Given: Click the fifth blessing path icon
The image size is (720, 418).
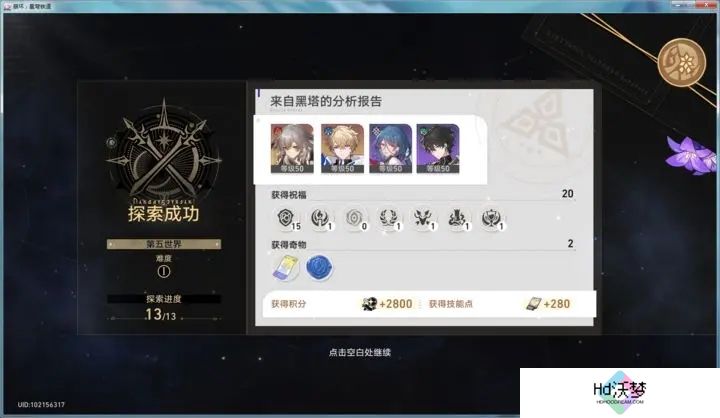Looking at the screenshot, I should pyautogui.click(x=423, y=218).
